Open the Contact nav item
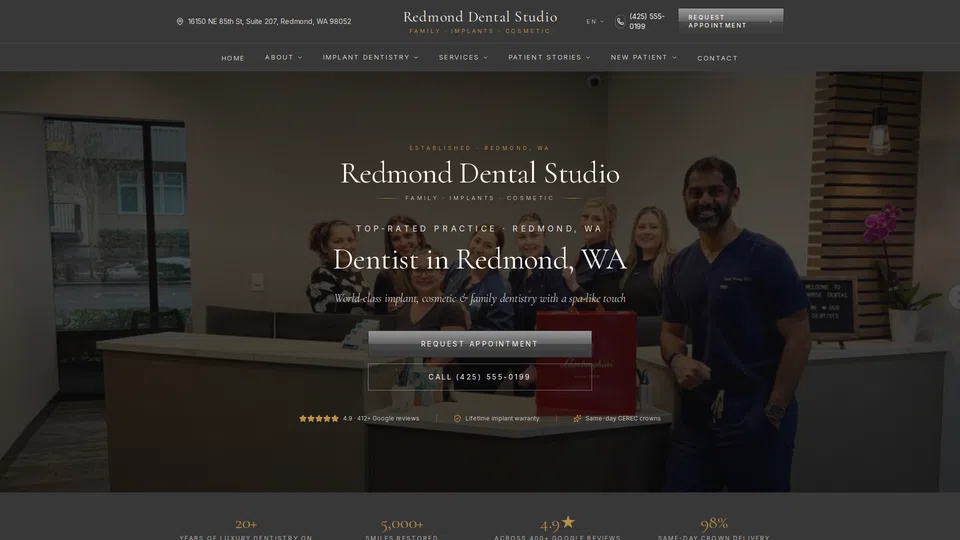This screenshot has width=960, height=540. [718, 58]
